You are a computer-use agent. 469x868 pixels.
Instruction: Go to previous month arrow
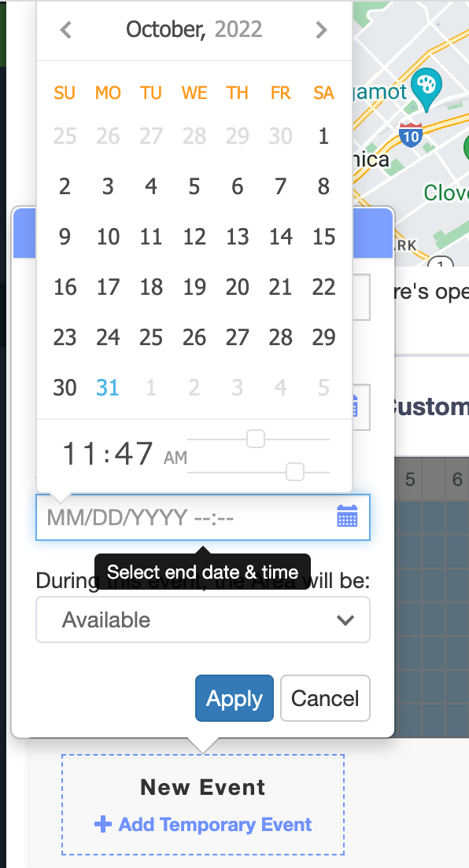point(66,30)
